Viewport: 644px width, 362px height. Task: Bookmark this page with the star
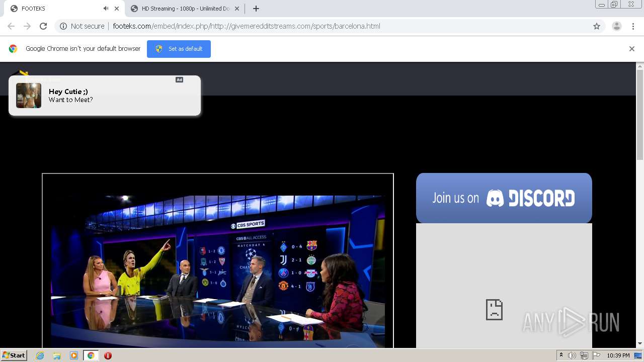point(597,26)
